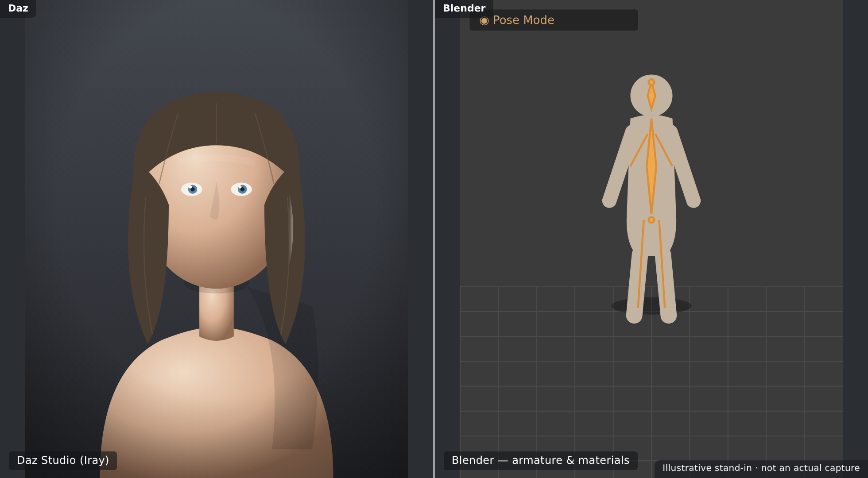The height and width of the screenshot is (478, 868).
Task: Click the hip joint bone point
Action: (x=651, y=220)
